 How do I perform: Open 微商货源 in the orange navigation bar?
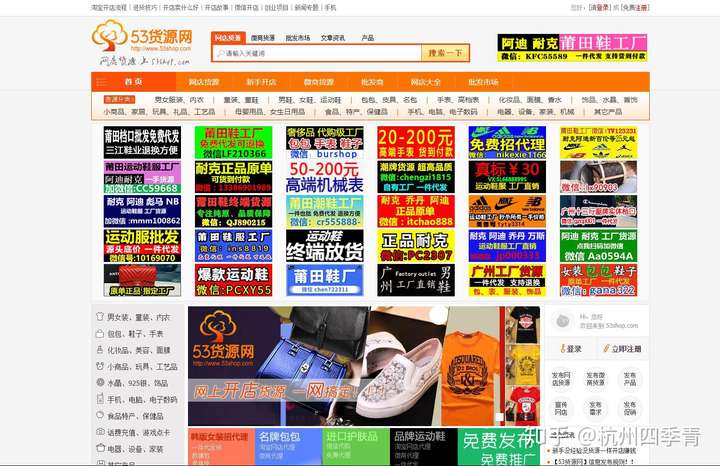click(x=319, y=82)
